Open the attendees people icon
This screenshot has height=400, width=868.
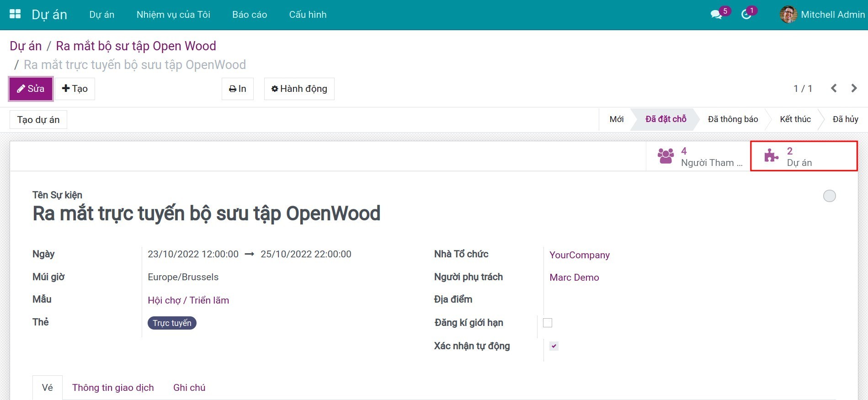[x=666, y=156]
